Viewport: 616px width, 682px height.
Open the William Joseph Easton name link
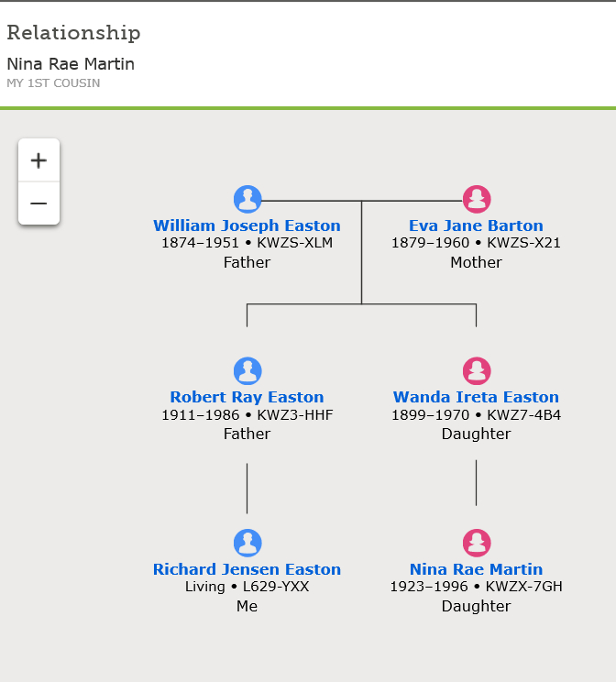coord(247,225)
